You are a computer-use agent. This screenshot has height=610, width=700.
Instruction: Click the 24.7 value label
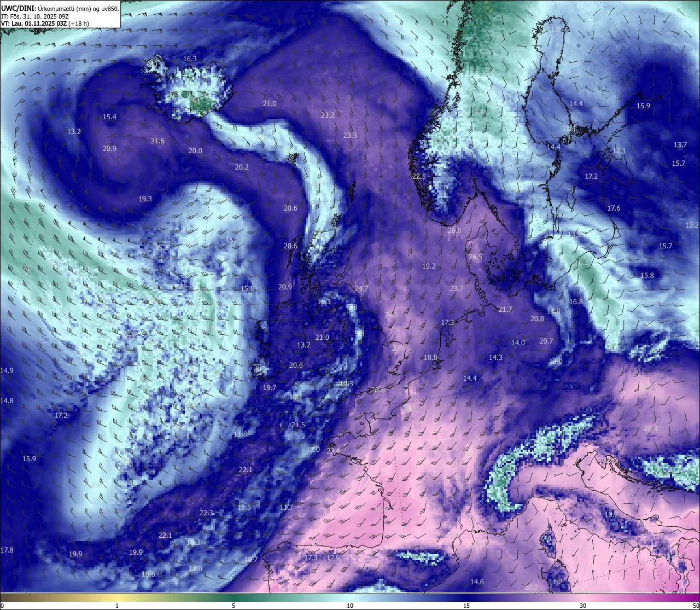(361, 288)
